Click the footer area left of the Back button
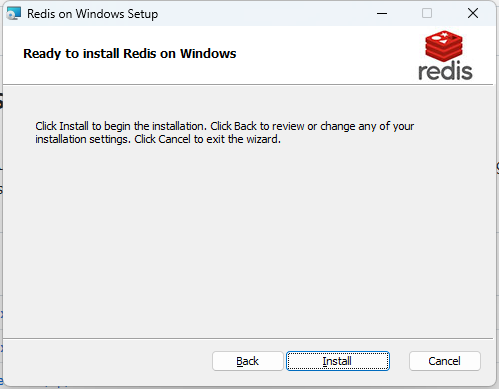 (107, 362)
